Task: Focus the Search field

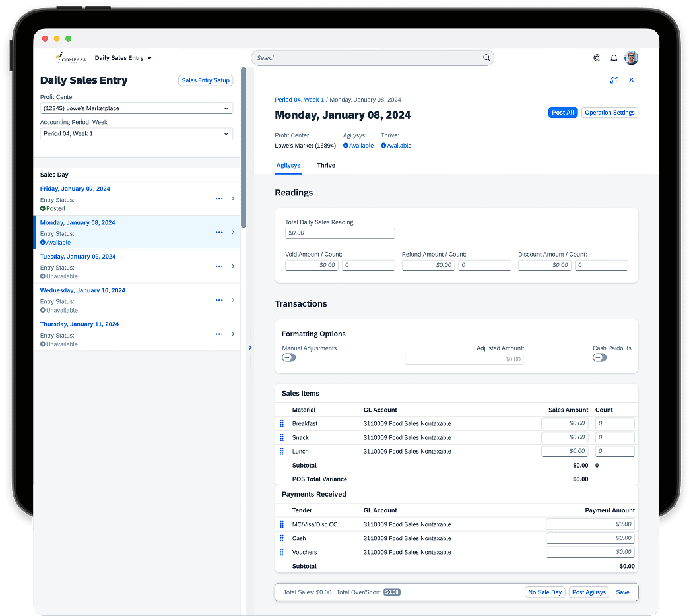Action: point(372,57)
